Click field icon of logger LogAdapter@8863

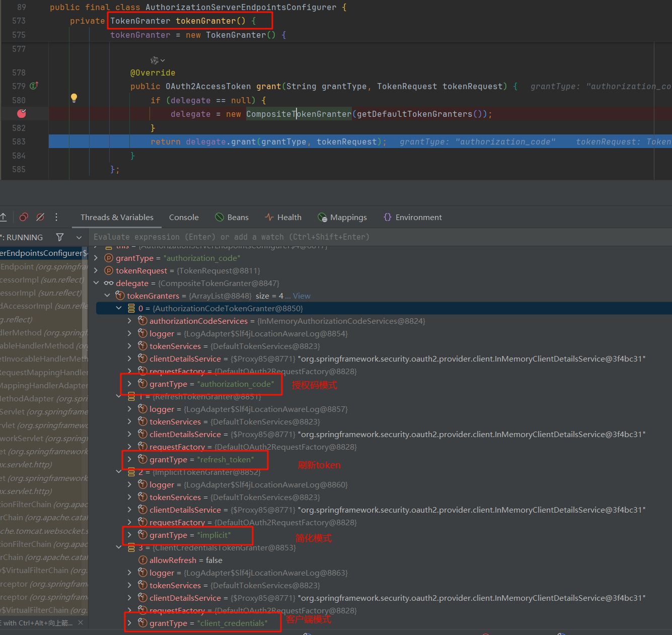pos(142,573)
